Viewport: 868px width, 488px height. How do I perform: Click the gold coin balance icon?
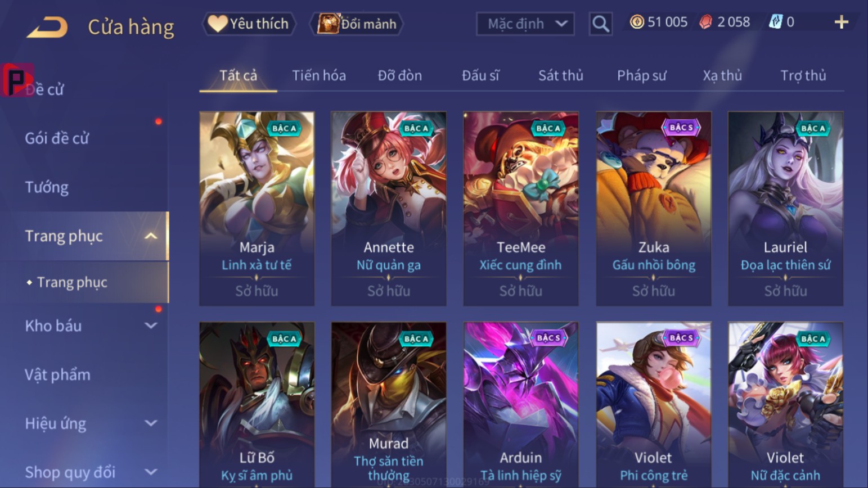(x=637, y=22)
